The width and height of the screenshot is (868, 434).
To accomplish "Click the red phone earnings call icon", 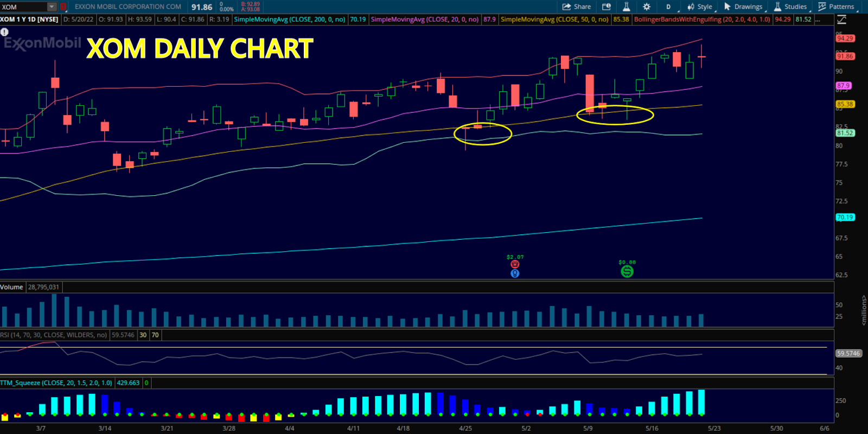I will click(x=515, y=264).
